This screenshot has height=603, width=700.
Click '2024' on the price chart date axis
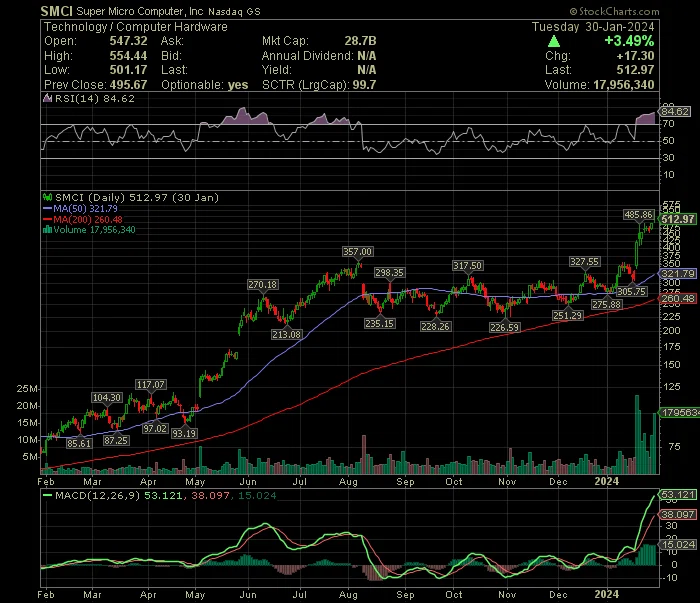607,482
